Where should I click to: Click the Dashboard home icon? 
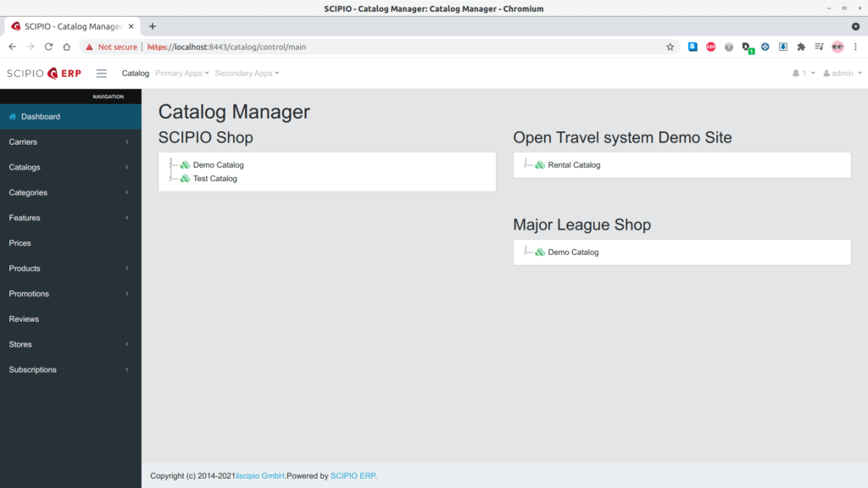click(x=13, y=117)
